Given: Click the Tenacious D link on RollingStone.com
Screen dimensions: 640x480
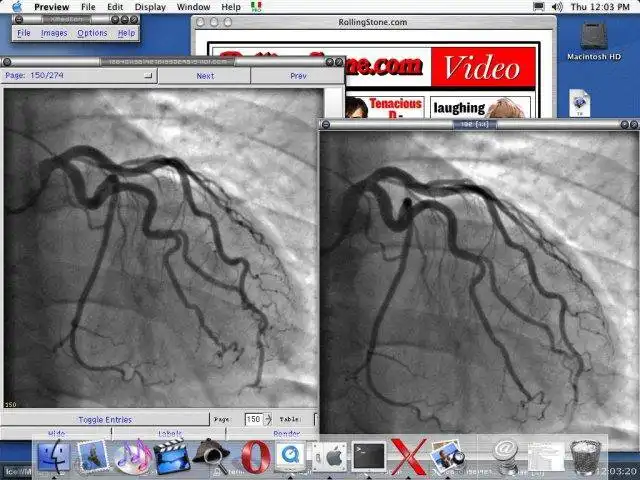Looking at the screenshot, I should 395,108.
